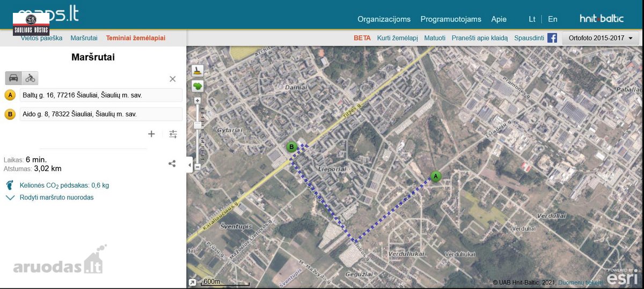Viewport: 644px width, 289px height.
Task: Click the expand arrow beside scale bar
Action: point(192,282)
